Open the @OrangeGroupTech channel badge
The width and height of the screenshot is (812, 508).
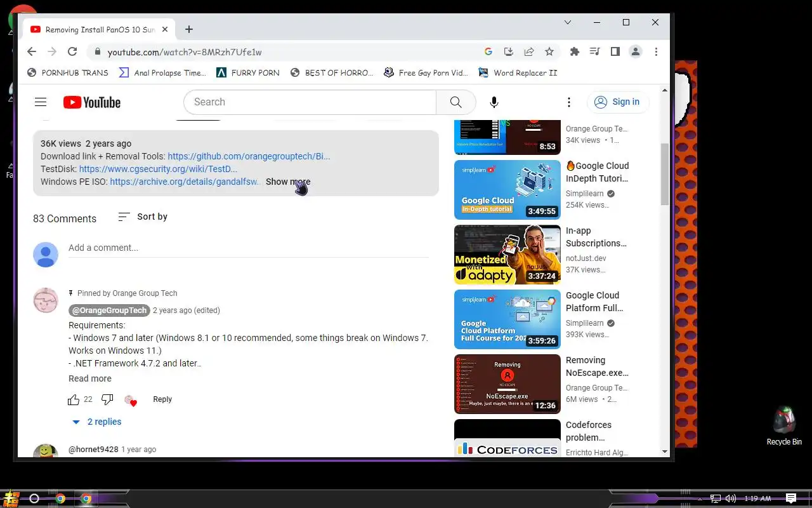pyautogui.click(x=109, y=311)
